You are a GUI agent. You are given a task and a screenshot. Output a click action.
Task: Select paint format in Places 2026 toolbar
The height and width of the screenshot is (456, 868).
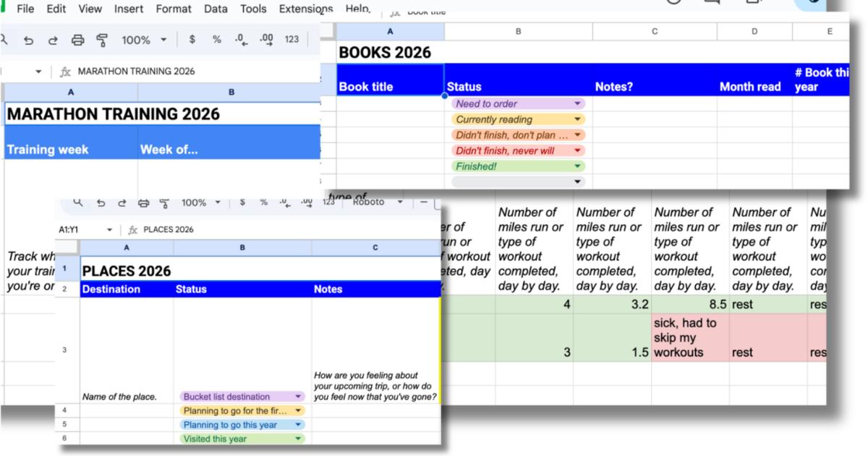click(x=163, y=203)
